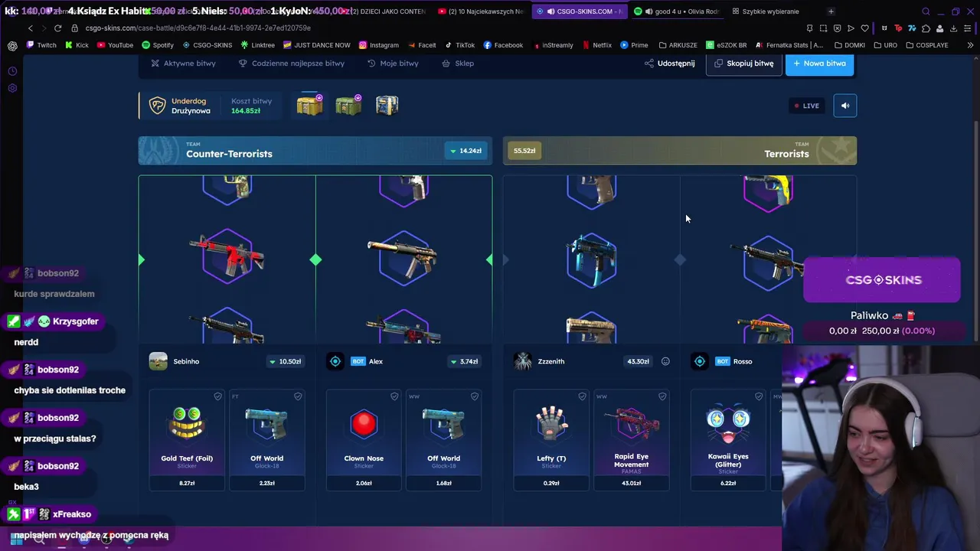This screenshot has width=980, height=551.
Task: Open the Netflix bookmark
Action: 596,45
